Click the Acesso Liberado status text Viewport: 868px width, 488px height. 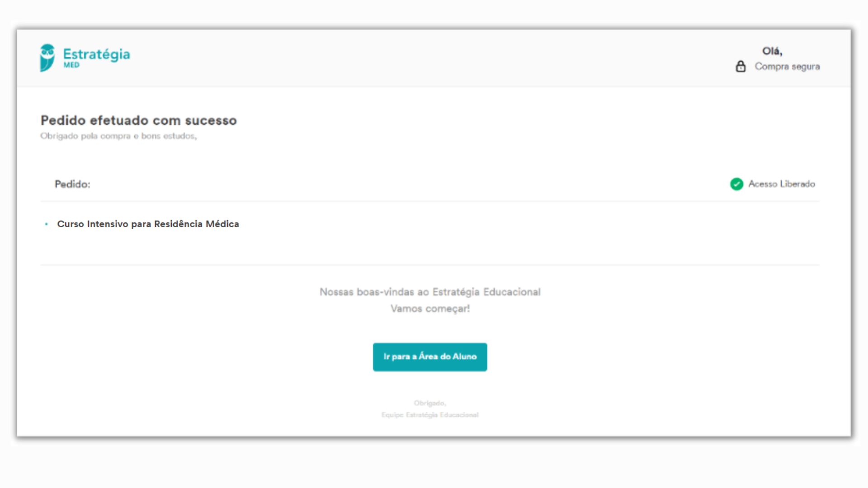782,184
